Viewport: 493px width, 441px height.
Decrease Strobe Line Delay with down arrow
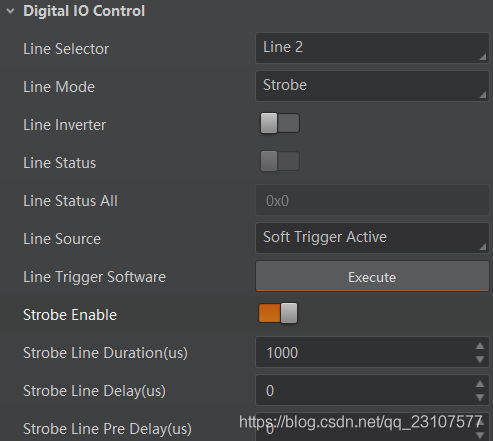click(x=480, y=397)
